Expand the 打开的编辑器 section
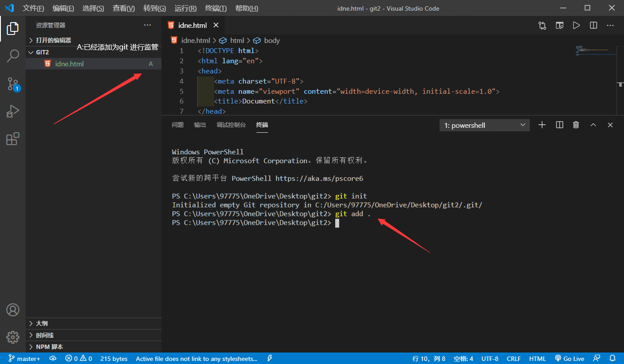 pos(94,40)
